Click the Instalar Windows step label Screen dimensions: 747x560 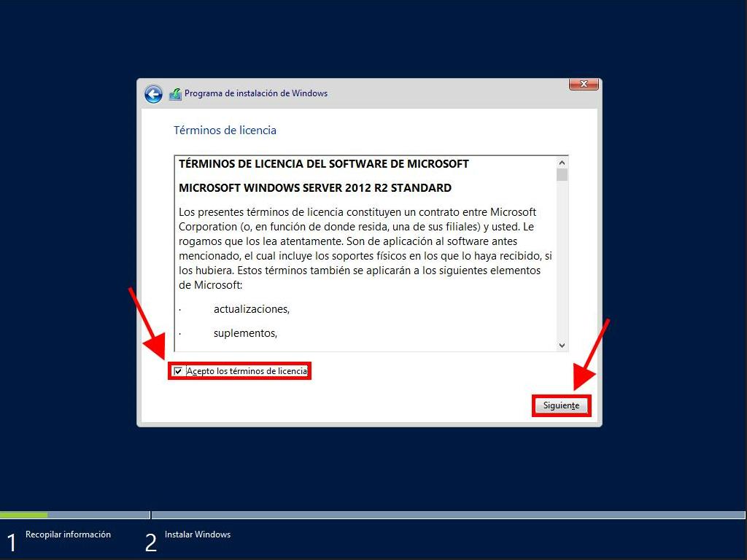197,534
